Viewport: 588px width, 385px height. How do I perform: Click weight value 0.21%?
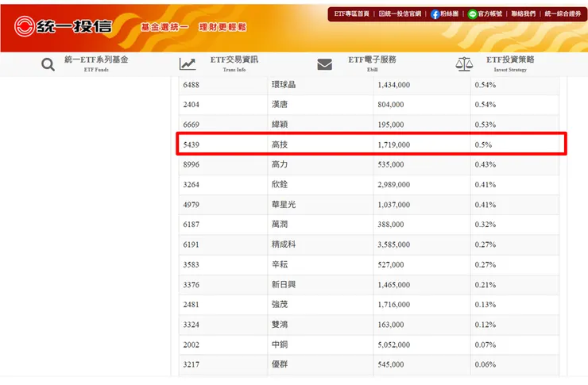pos(485,285)
